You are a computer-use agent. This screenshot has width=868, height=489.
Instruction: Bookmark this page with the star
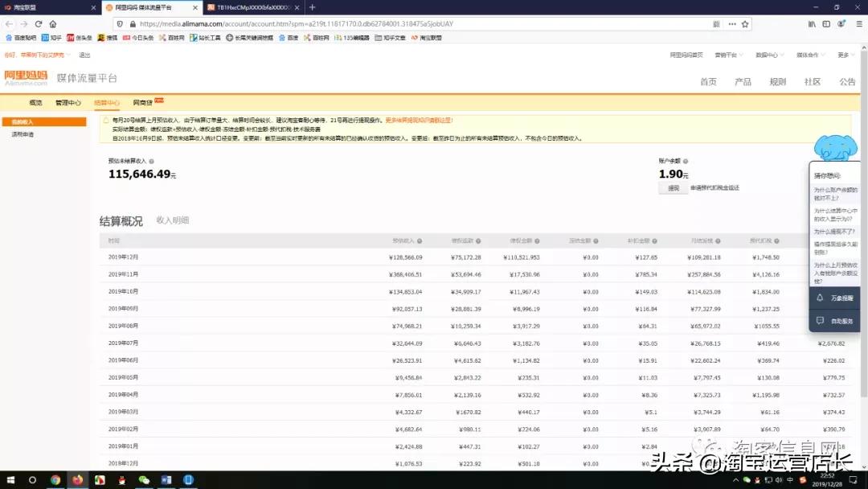tap(745, 24)
